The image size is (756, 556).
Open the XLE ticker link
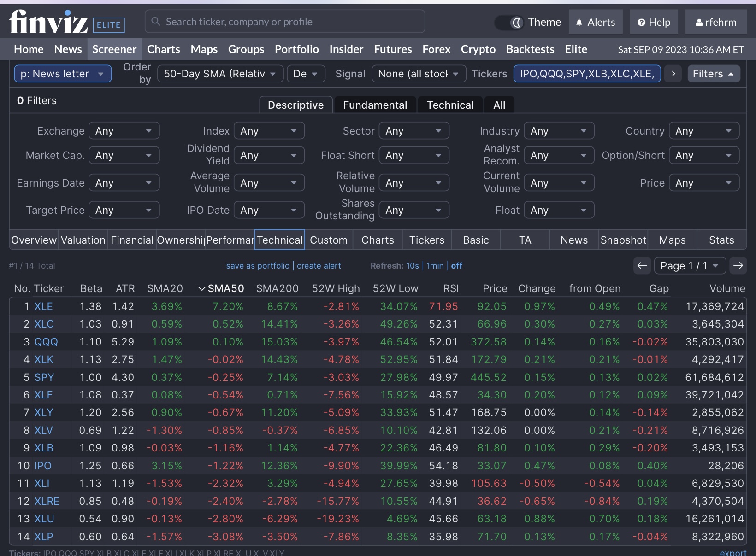(x=44, y=306)
